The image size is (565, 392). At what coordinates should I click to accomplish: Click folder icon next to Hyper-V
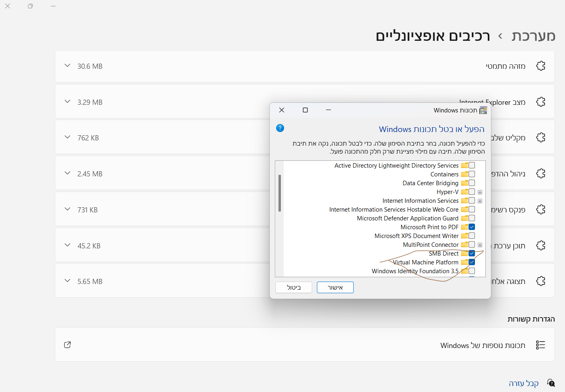465,192
